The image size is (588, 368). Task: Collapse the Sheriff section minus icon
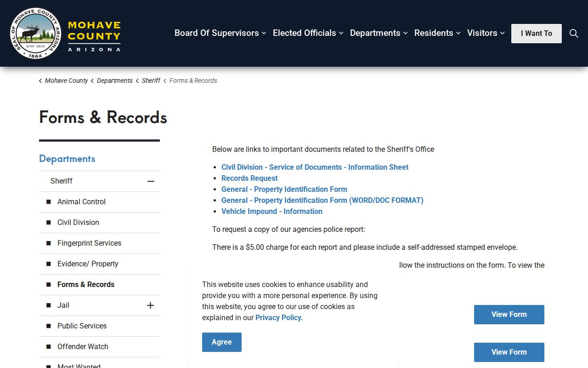point(151,181)
